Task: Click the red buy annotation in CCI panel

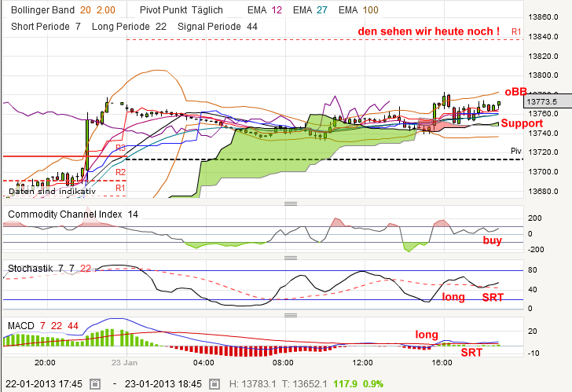Action: pos(492,240)
